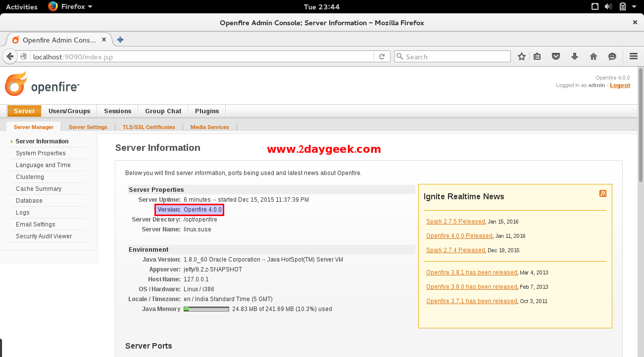Open Security Audit Viewer
The height and width of the screenshot is (357, 644).
coord(44,236)
